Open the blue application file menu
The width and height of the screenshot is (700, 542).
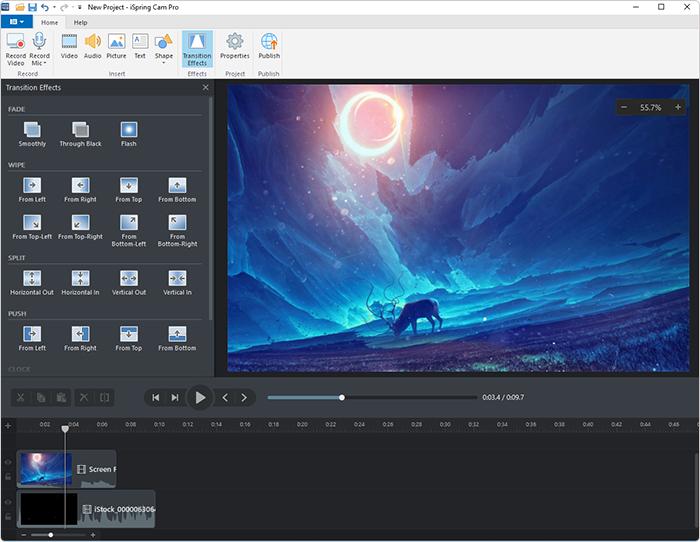(17, 22)
